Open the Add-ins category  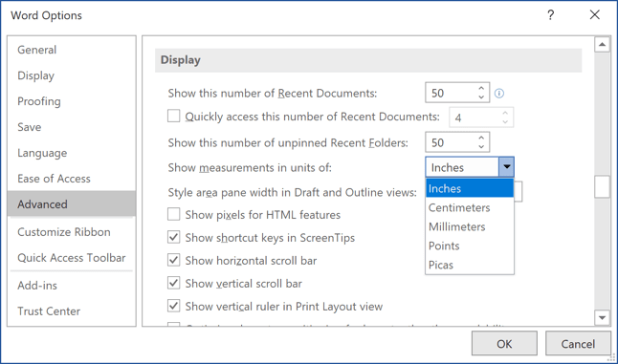click(72, 286)
